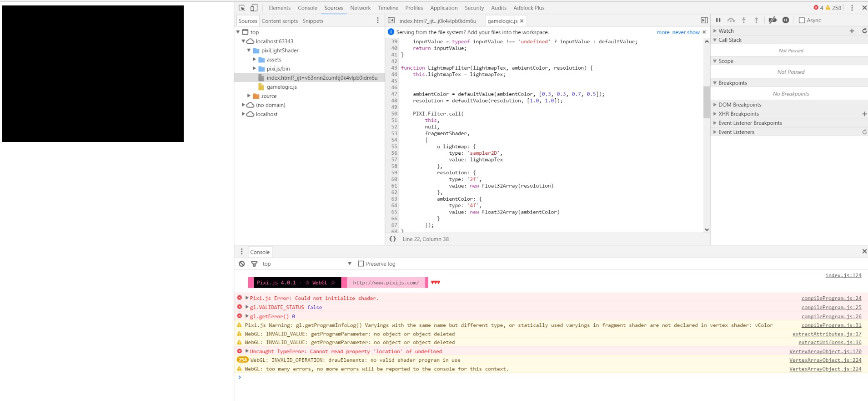Add a watch expression with plus icon

tap(852, 30)
